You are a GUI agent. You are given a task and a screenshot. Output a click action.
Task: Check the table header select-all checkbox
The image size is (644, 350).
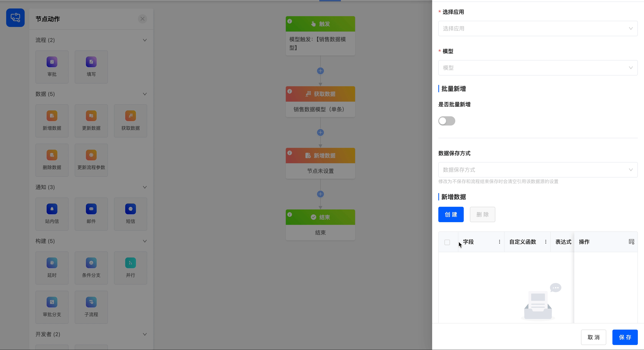[x=447, y=242]
